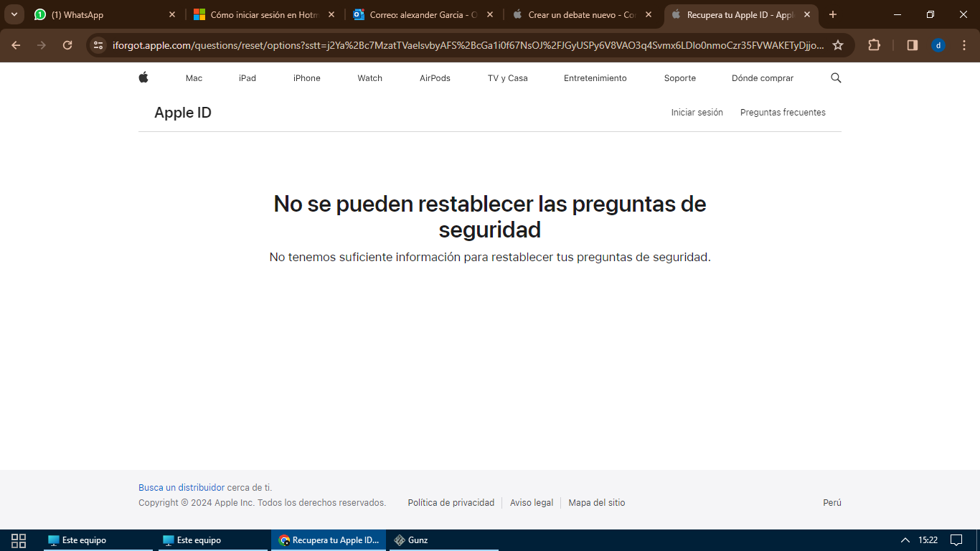This screenshot has height=551, width=980.
Task: Open the Busca un distribuidor link
Action: (x=182, y=488)
